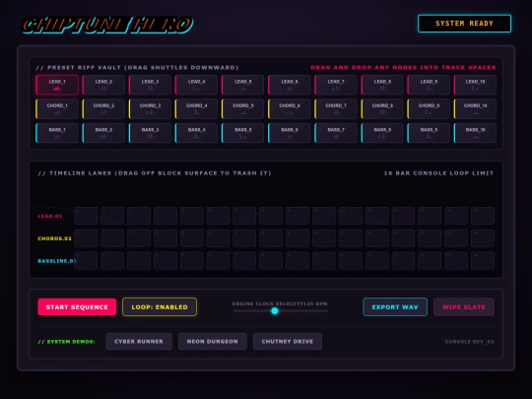Choose the BASS_4 riff node
Image resolution: width=532 pixels, height=399 pixels.
click(196, 133)
